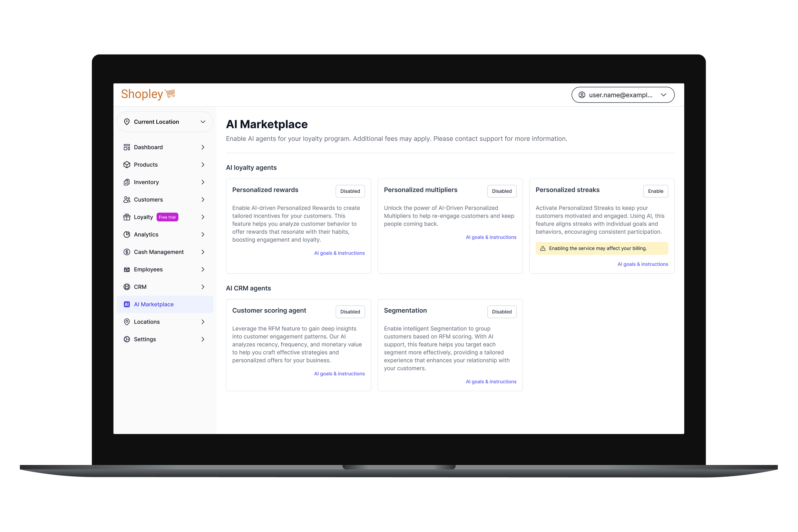The height and width of the screenshot is (532, 798).
Task: Enable the Personalized streaks agent
Action: pyautogui.click(x=656, y=191)
